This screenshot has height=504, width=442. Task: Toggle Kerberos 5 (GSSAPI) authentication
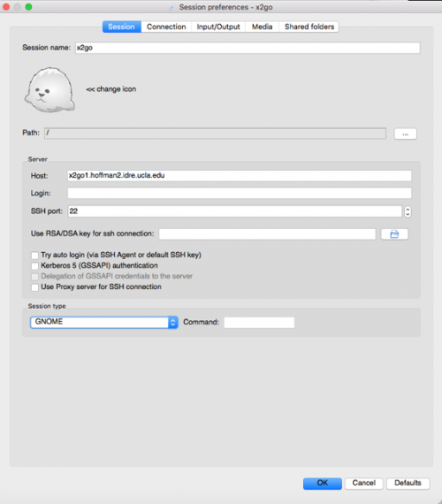(x=34, y=266)
